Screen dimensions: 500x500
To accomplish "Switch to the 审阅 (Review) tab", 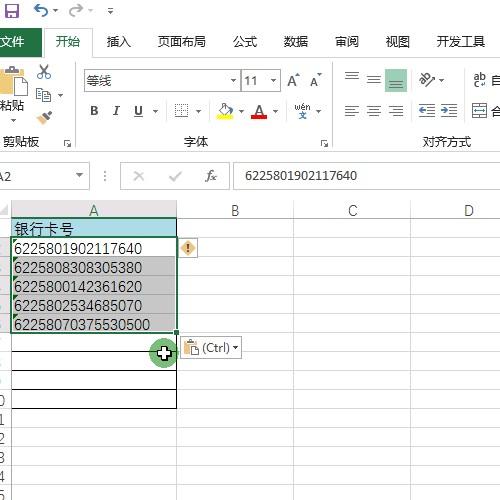I will pyautogui.click(x=347, y=42).
